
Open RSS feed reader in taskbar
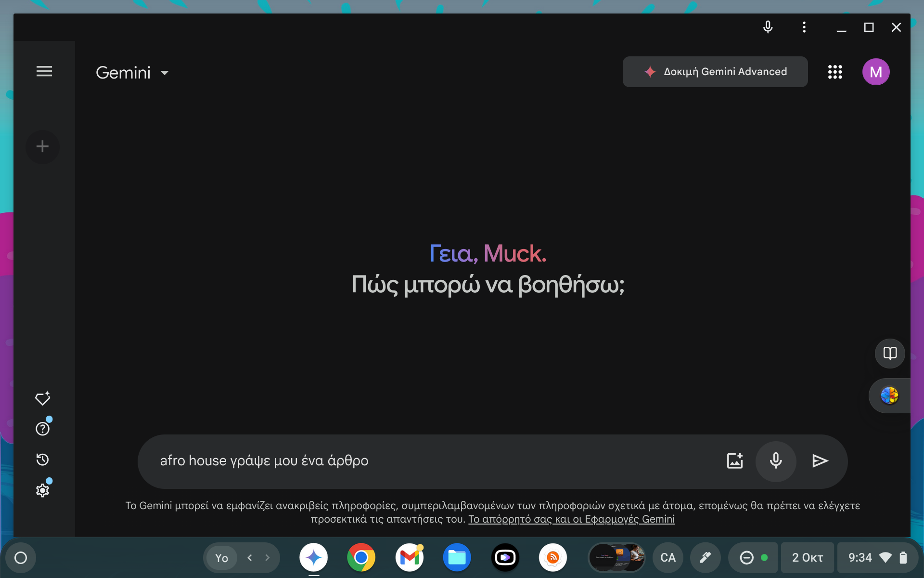pyautogui.click(x=552, y=557)
